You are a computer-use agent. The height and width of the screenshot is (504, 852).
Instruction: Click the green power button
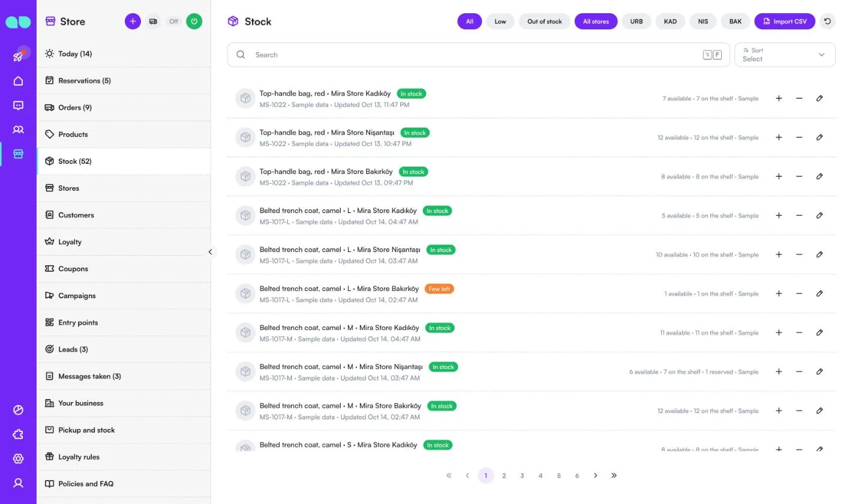pos(194,22)
